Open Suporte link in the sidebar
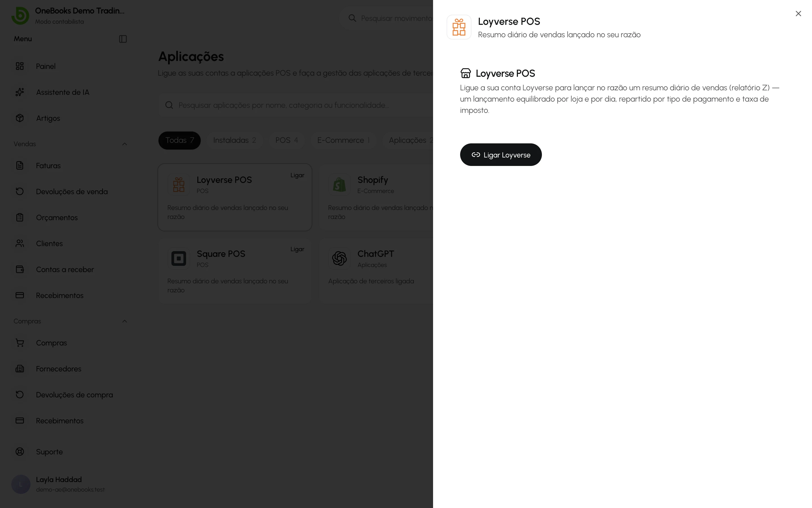This screenshot has width=812, height=508. [49, 452]
